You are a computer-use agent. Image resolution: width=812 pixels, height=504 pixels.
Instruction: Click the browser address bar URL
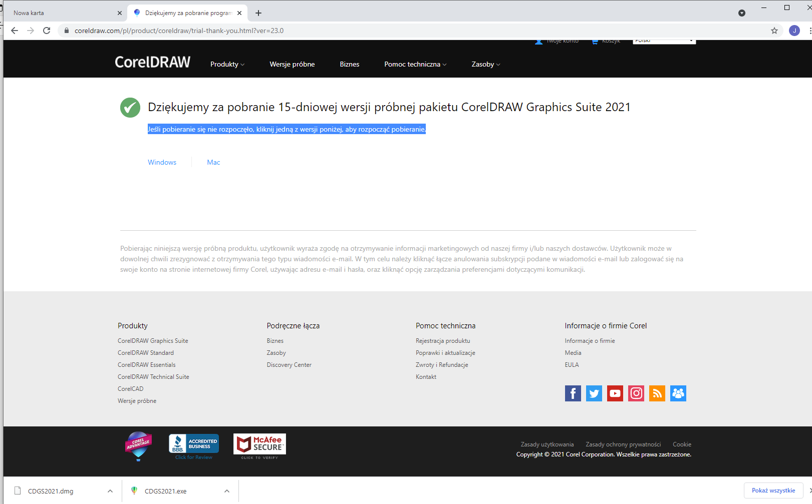click(179, 31)
